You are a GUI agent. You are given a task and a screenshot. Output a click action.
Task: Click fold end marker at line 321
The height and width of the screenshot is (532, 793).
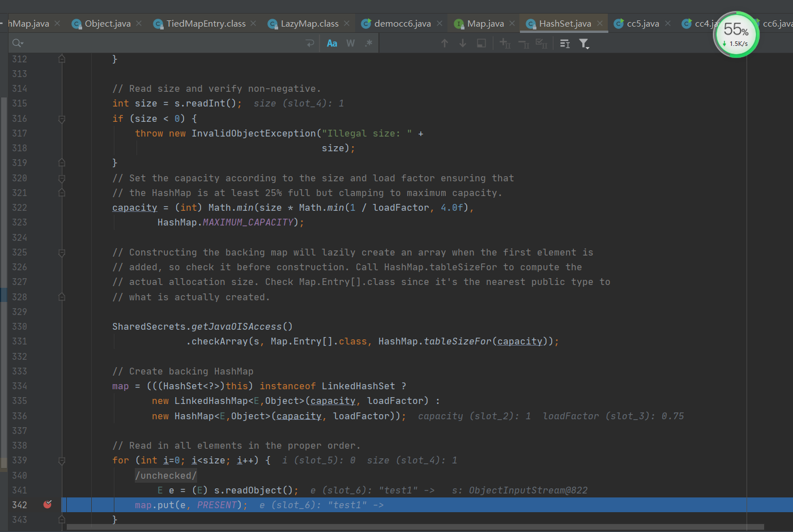coord(62,193)
